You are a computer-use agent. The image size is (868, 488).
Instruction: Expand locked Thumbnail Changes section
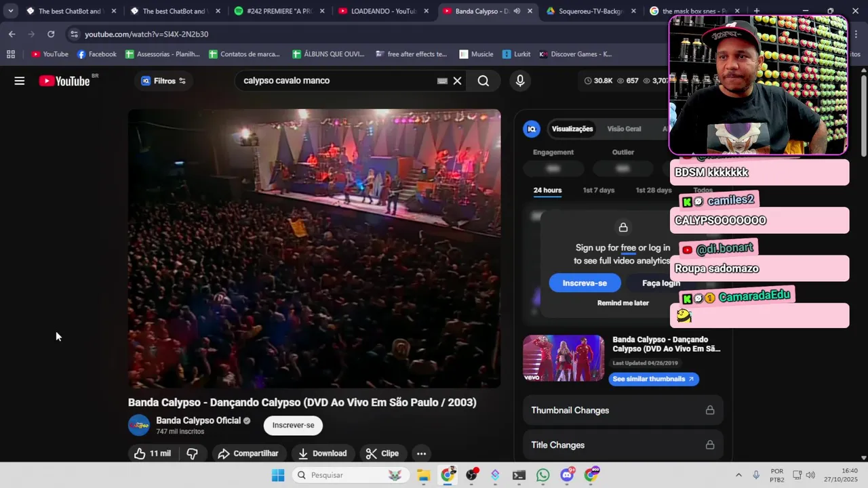coord(623,410)
